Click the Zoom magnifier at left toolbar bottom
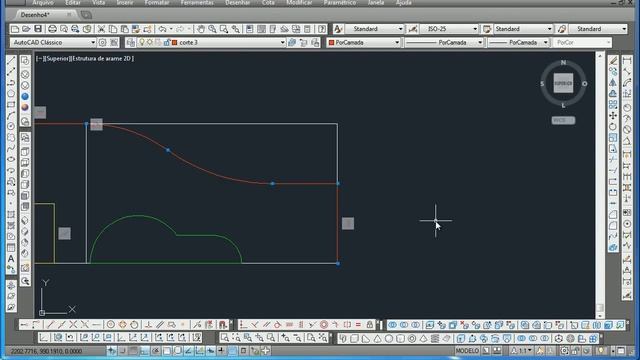 [x=25, y=281]
